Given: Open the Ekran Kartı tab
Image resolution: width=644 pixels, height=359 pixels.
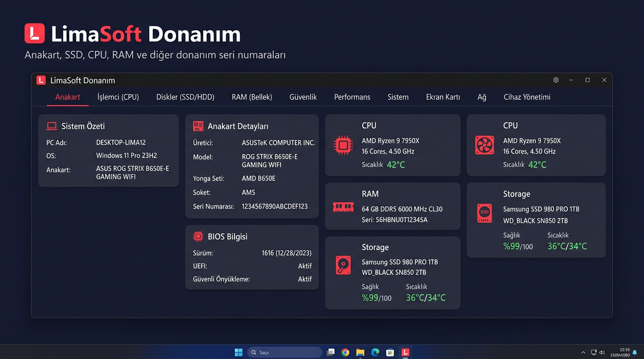Looking at the screenshot, I should coord(443,97).
